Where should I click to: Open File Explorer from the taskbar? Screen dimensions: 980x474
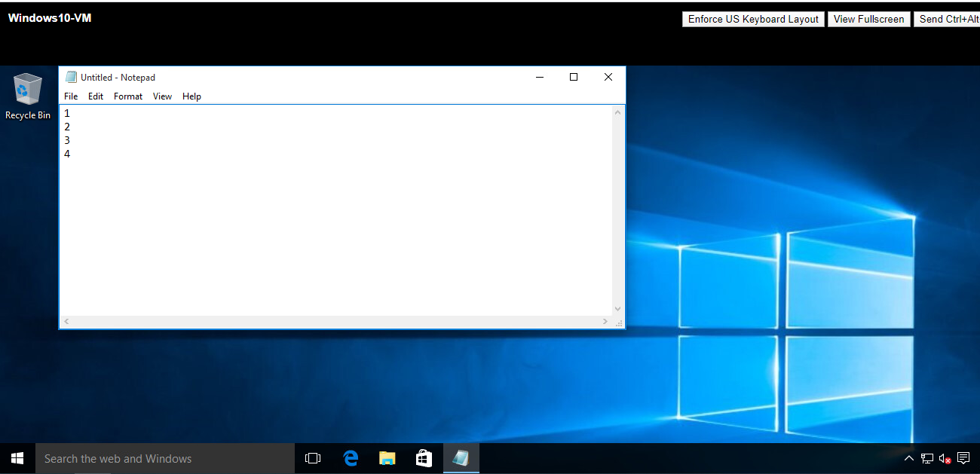(387, 458)
